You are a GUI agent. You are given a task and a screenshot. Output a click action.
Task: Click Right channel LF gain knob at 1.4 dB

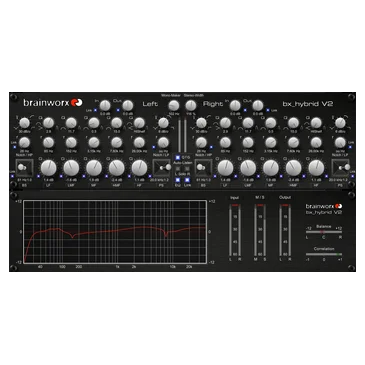click(225, 168)
